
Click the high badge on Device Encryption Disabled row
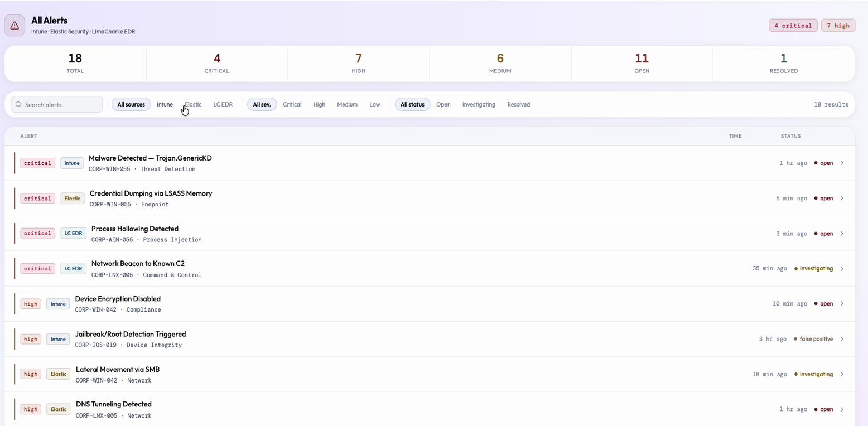(31, 304)
